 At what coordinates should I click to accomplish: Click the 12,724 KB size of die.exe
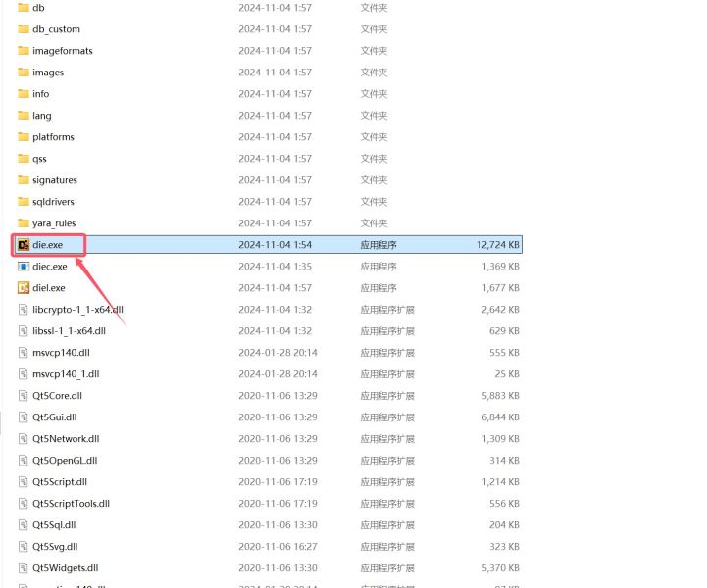[x=498, y=245]
